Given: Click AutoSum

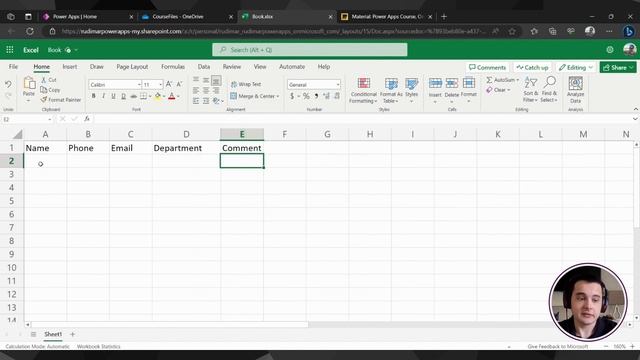Looking at the screenshot, I should click(502, 80).
